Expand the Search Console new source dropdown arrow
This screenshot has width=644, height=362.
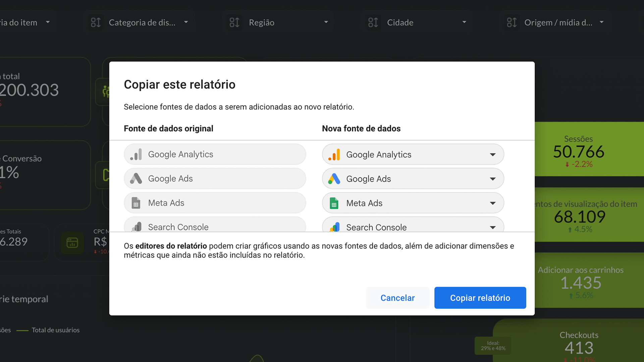(492, 227)
